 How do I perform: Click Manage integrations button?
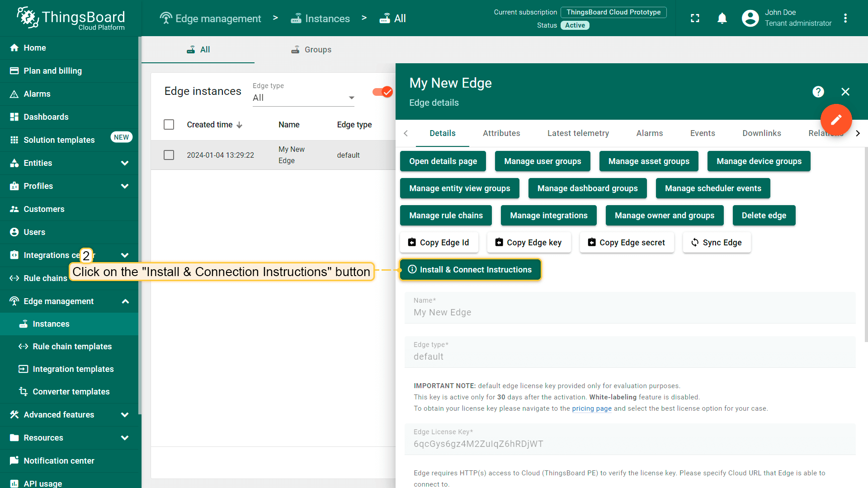click(548, 216)
